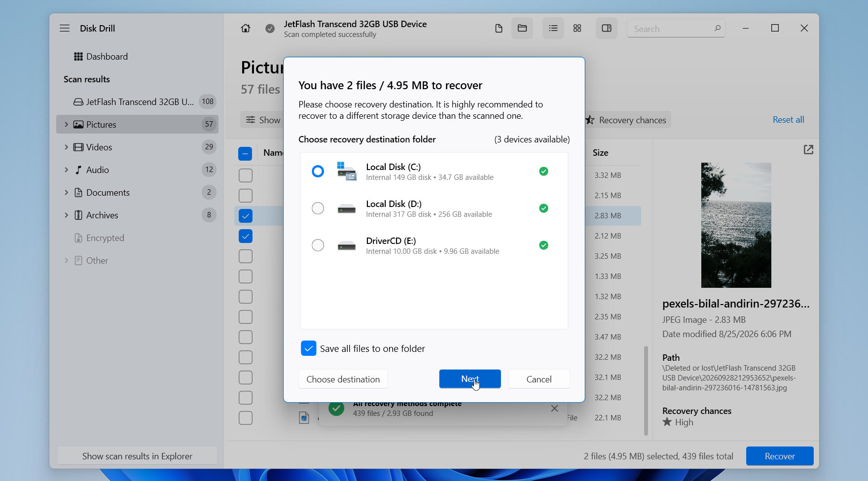Expand the Videos category
The height and width of the screenshot is (481, 868).
point(66,147)
